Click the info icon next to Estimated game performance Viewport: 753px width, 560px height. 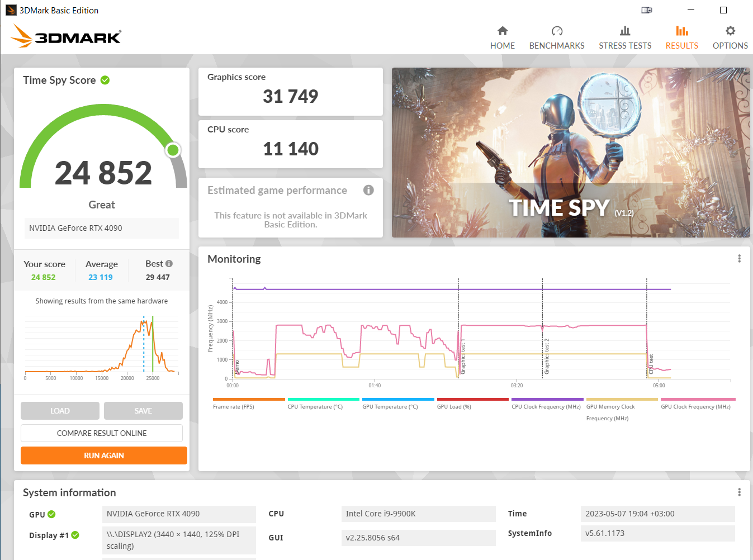(x=368, y=190)
